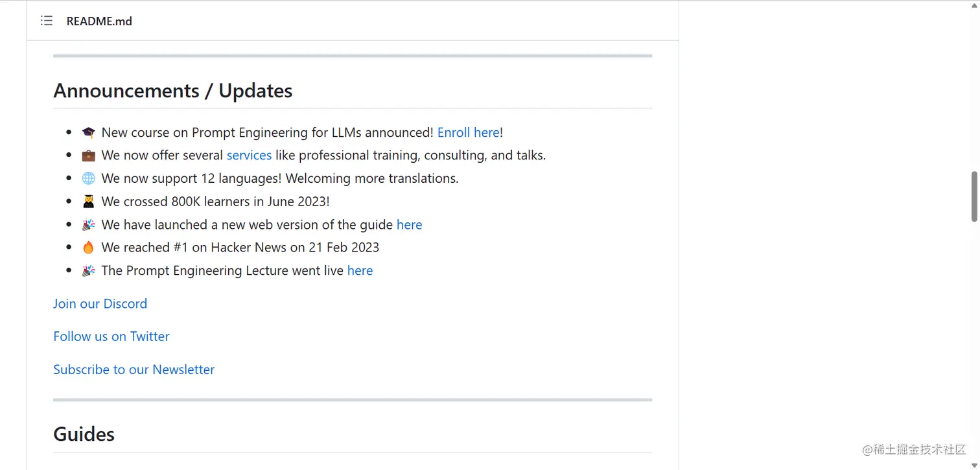Viewport: 980px width, 470px height.
Task: Click the graduation cap emoji beside New course
Action: 88,132
